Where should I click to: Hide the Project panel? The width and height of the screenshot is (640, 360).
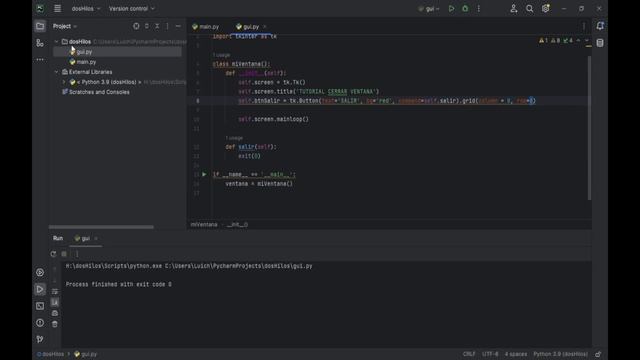click(x=178, y=26)
